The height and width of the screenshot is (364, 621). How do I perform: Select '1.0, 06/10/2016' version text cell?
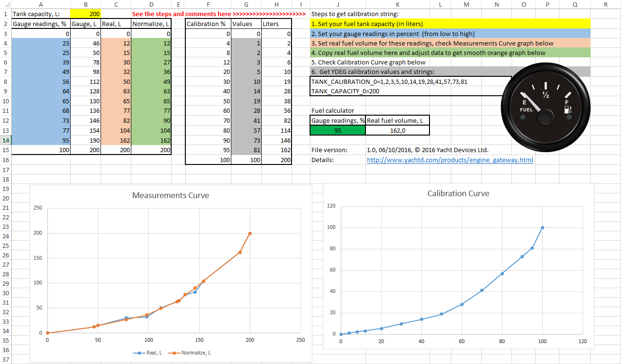(x=428, y=150)
